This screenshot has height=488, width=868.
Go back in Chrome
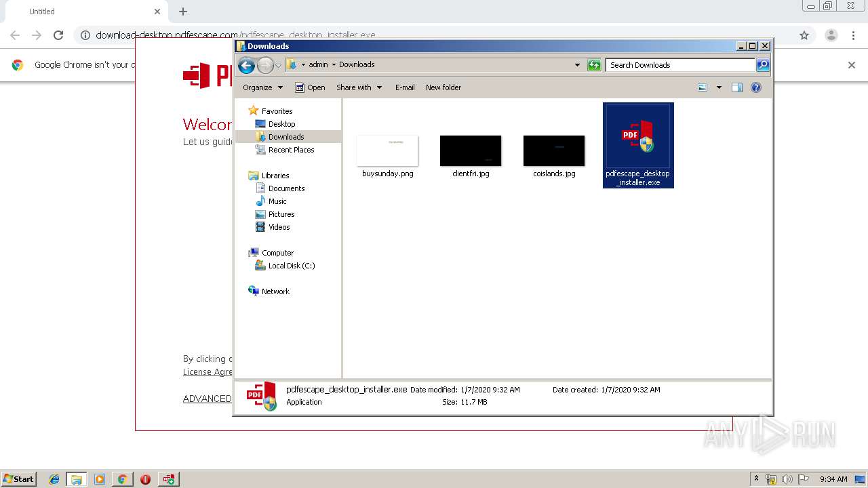tap(15, 35)
